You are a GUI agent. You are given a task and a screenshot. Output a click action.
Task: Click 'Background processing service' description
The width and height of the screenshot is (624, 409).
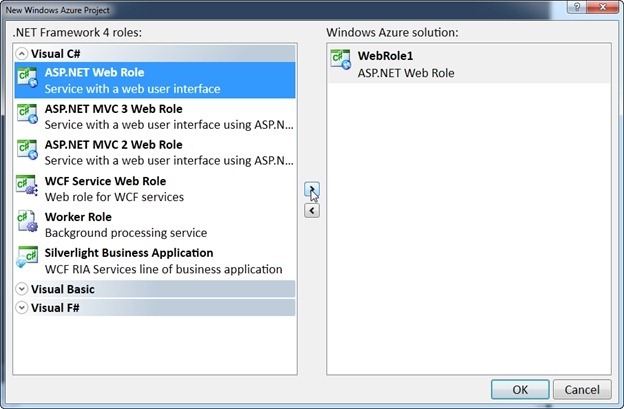126,233
